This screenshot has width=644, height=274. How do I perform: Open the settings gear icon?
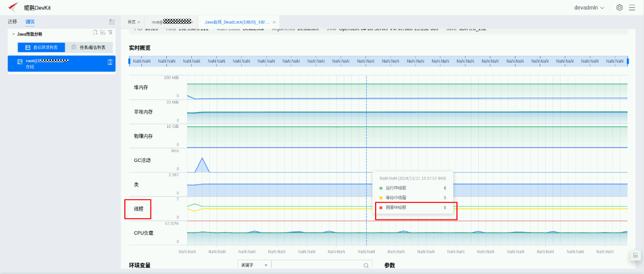click(620, 7)
